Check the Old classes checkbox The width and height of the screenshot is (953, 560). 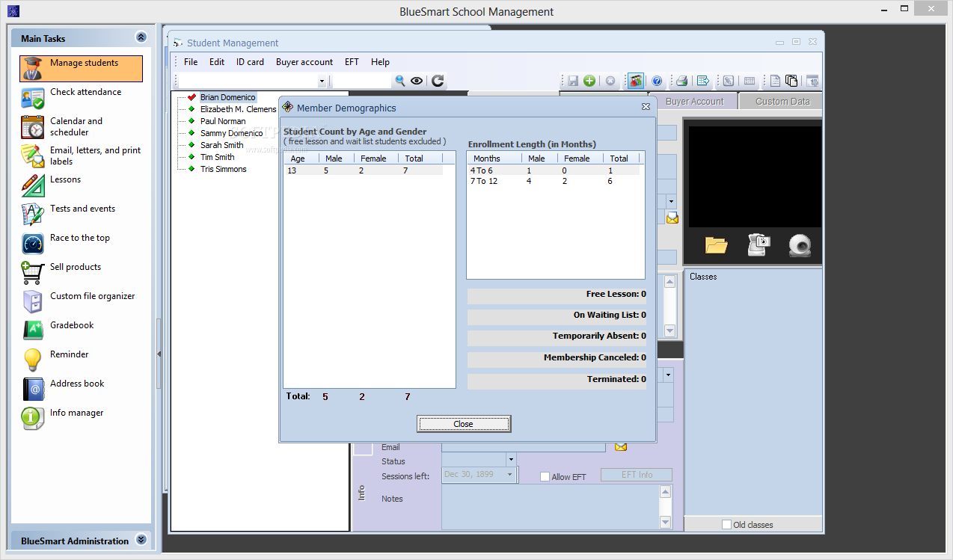[726, 525]
